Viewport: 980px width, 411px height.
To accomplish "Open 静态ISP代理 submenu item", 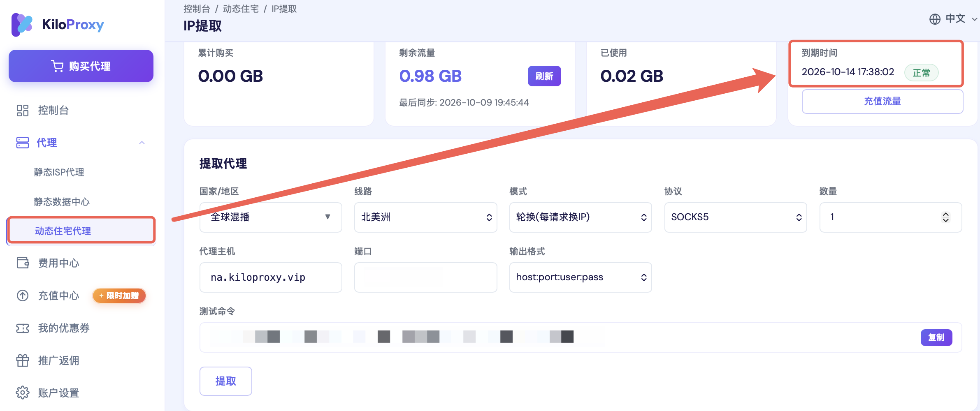I will (x=59, y=172).
